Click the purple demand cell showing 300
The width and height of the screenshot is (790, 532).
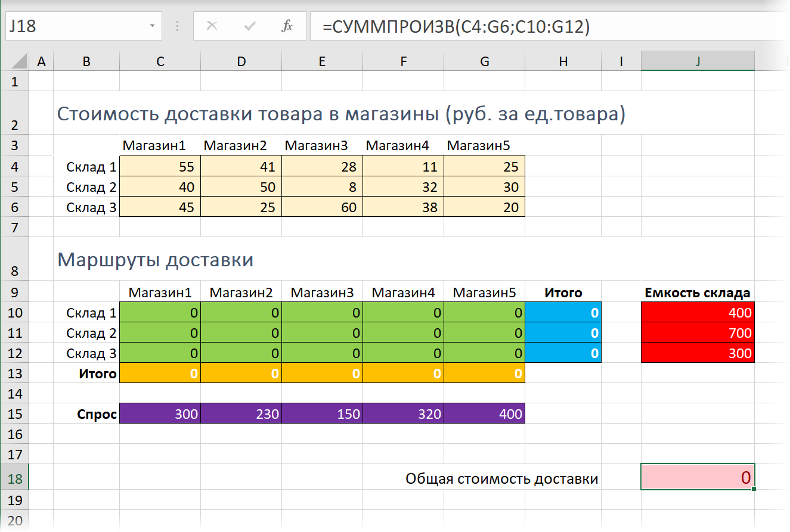coord(160,413)
